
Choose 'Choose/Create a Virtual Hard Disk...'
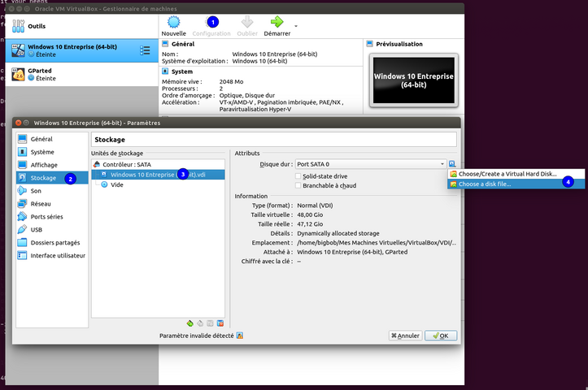516,174
